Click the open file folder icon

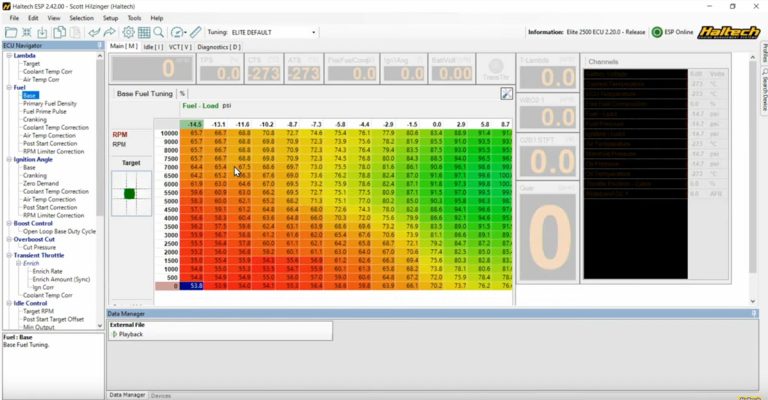tap(10, 32)
